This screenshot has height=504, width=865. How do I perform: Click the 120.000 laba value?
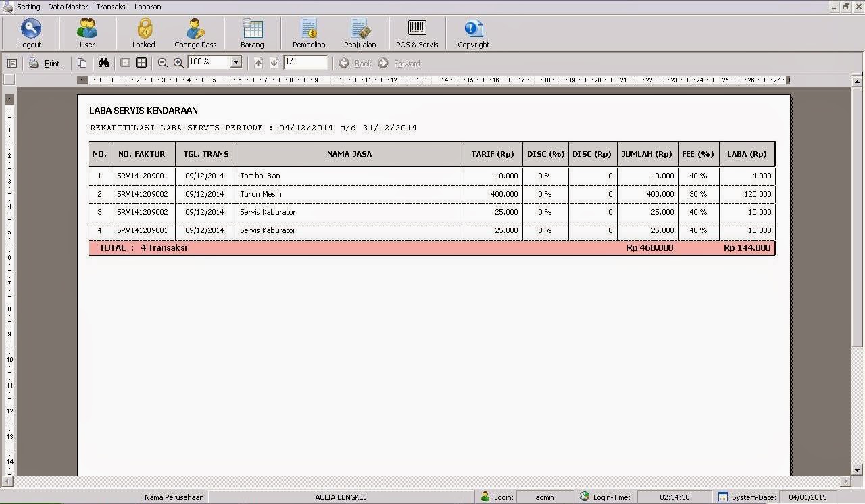pos(757,194)
